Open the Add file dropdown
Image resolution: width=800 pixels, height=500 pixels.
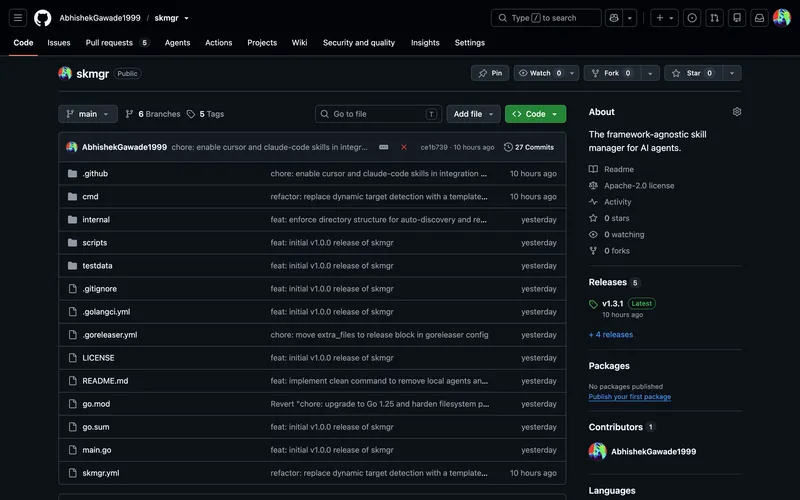coord(473,114)
